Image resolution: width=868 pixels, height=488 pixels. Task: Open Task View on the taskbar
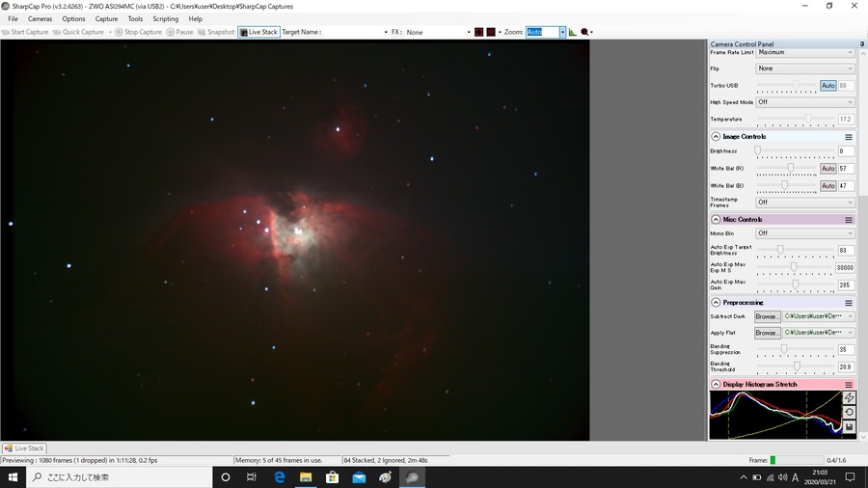coord(252,477)
